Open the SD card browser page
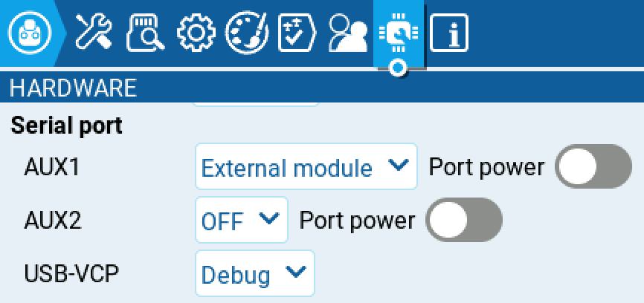The width and height of the screenshot is (644, 303). point(146,33)
